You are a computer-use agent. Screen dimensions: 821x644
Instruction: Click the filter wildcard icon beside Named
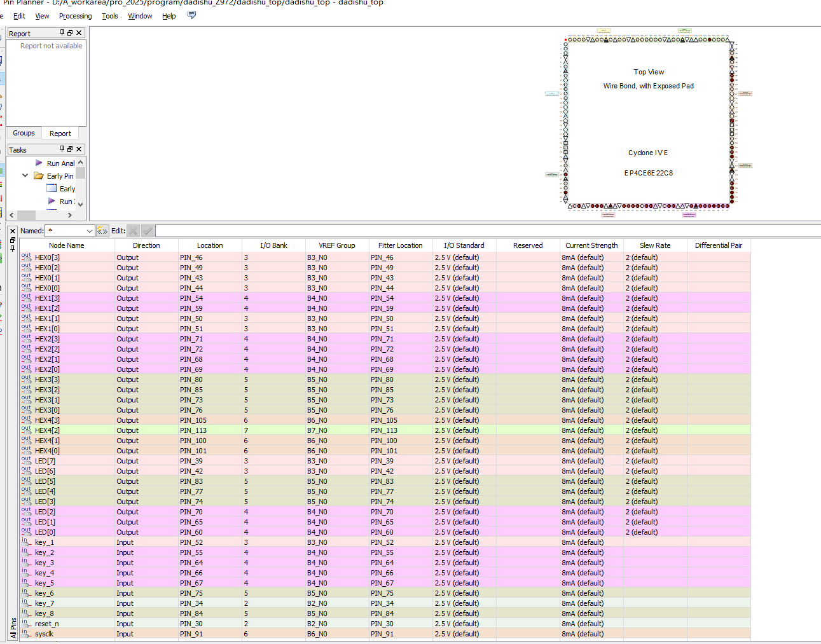[102, 231]
